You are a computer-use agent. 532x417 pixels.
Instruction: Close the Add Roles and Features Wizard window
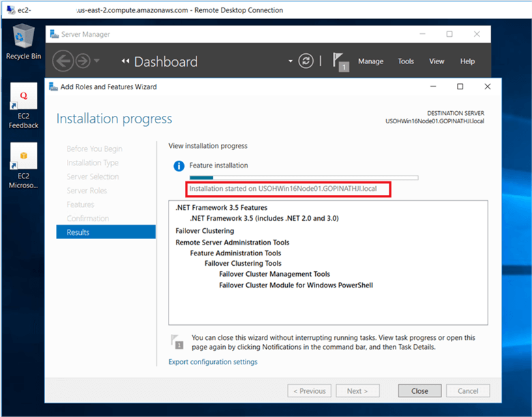(488, 87)
